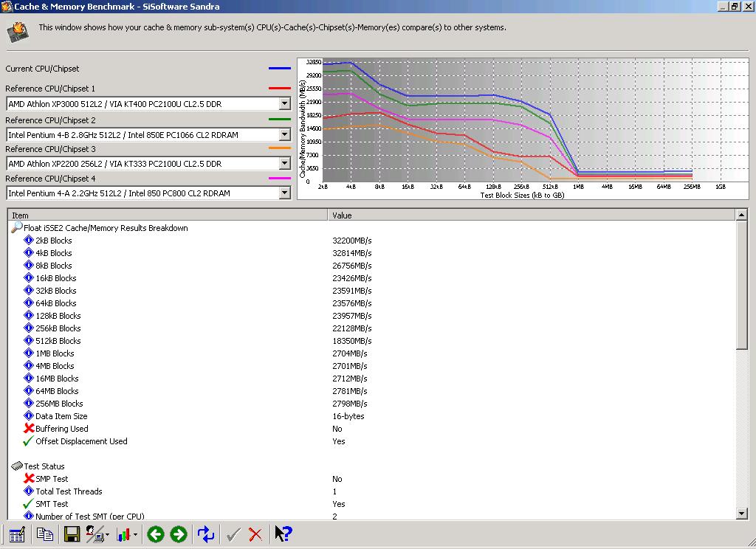756x549 pixels.
Task: Click the scrollbar down arrow in results list
Action: [x=741, y=514]
